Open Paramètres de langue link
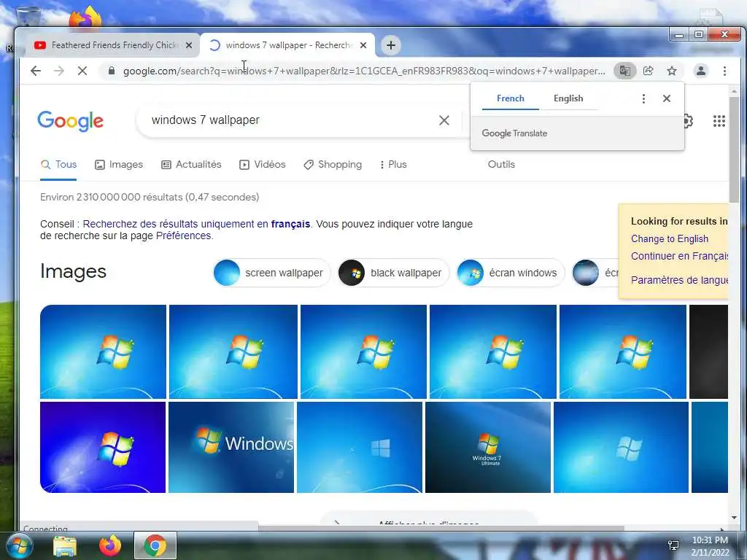Screen dimensions: 747x560 (x=679, y=279)
